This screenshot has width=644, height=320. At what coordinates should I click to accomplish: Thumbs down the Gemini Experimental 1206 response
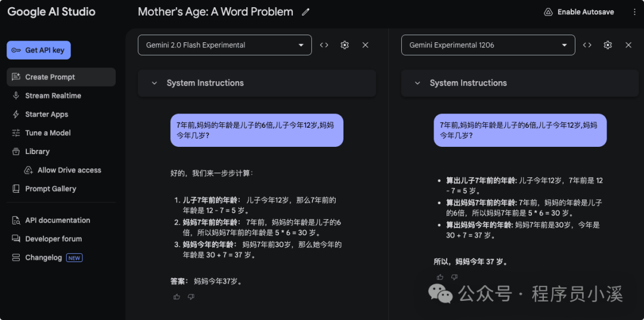pyautogui.click(x=454, y=277)
